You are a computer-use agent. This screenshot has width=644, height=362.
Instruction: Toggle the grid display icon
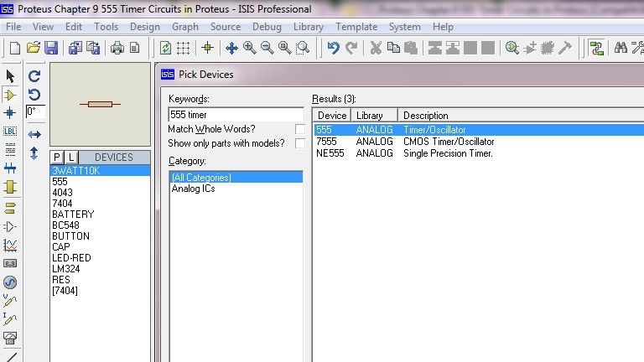tap(184, 48)
